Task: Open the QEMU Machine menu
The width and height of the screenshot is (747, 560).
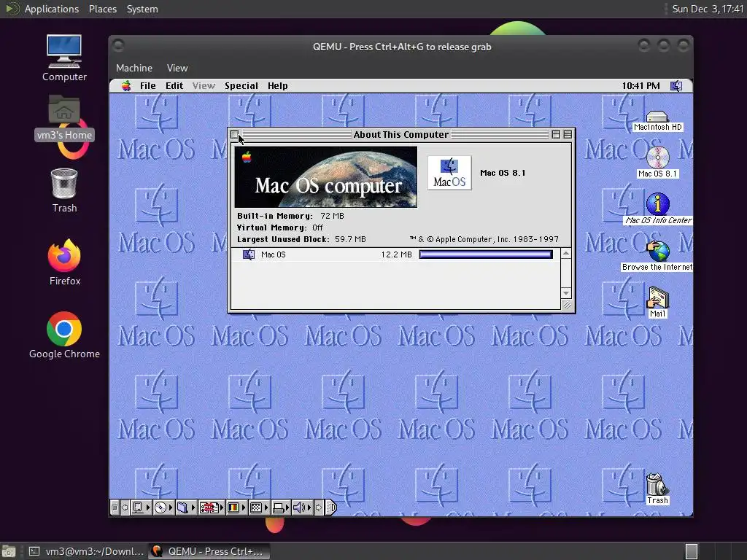Action: (x=134, y=68)
